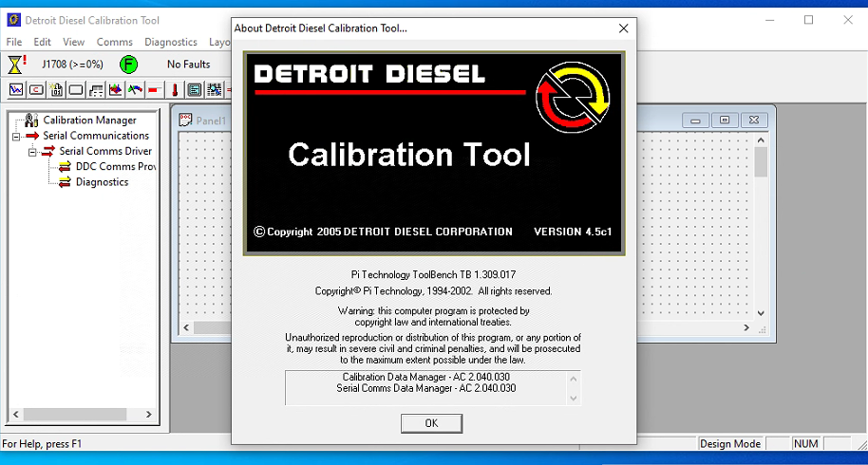Click Panel1 horizontal scroll-left arrow
Image resolution: width=868 pixels, height=465 pixels.
click(186, 328)
